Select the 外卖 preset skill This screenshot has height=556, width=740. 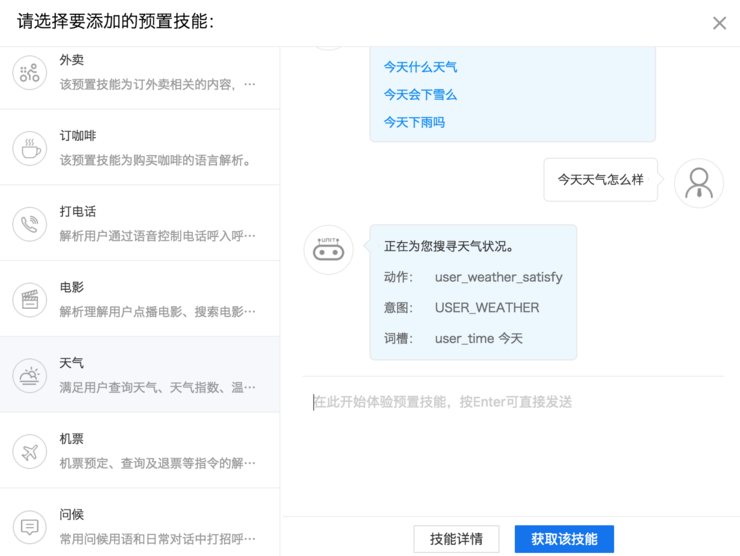tap(140, 78)
